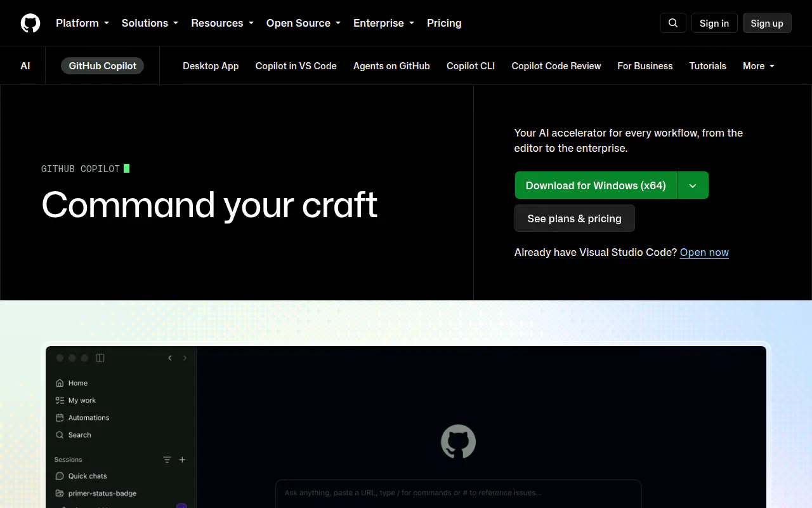Select My work label in app sidebar
The height and width of the screenshot is (508, 812).
pos(82,400)
